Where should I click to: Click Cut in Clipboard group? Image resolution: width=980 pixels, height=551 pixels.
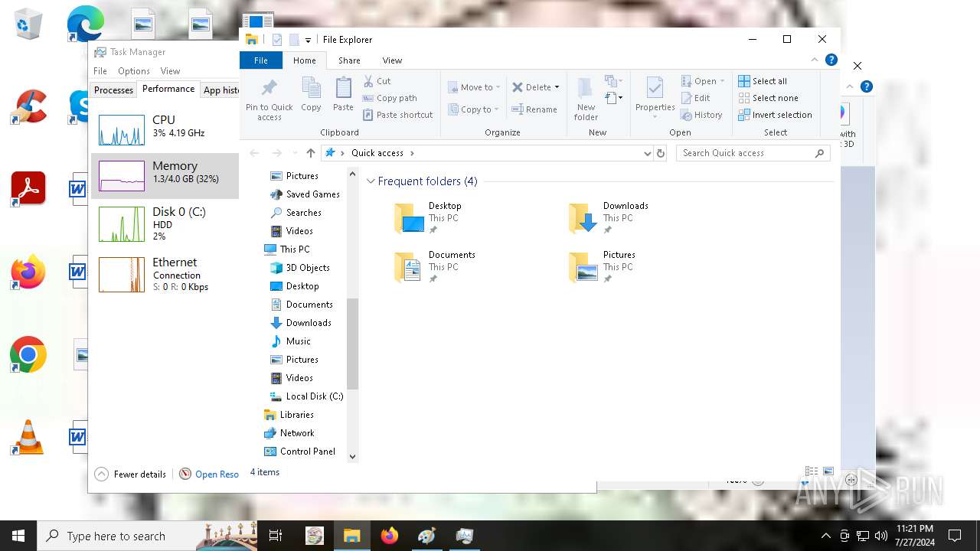click(377, 81)
